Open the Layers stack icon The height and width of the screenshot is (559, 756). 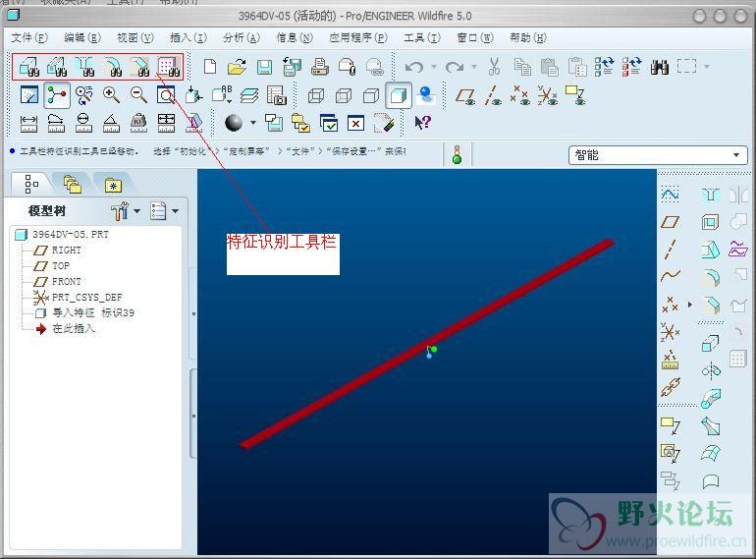[x=249, y=95]
